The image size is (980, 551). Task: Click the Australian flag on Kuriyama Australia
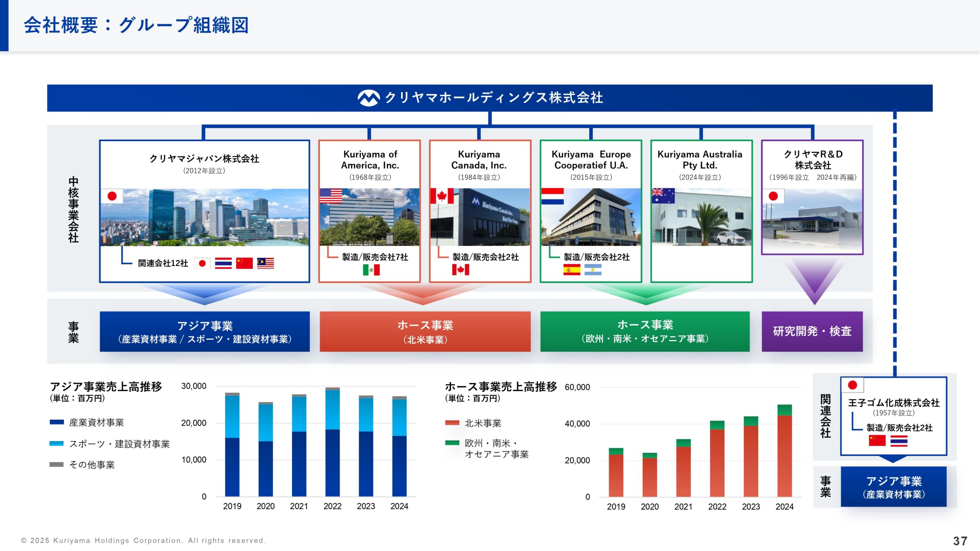[663, 196]
